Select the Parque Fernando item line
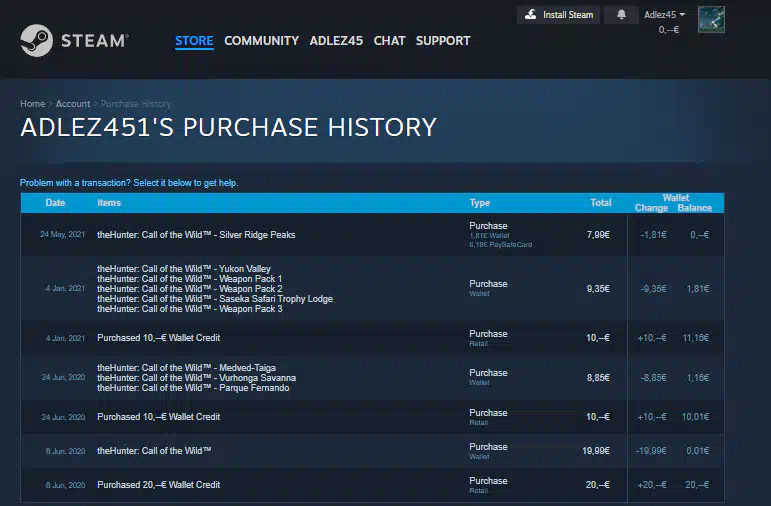This screenshot has height=506, width=771. pos(193,388)
